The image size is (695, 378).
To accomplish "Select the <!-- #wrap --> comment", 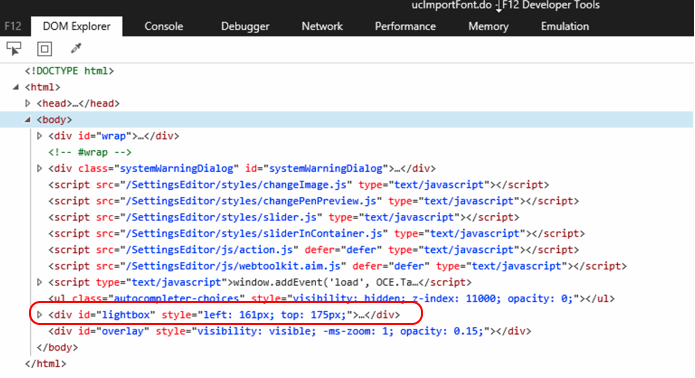I will click(x=90, y=152).
